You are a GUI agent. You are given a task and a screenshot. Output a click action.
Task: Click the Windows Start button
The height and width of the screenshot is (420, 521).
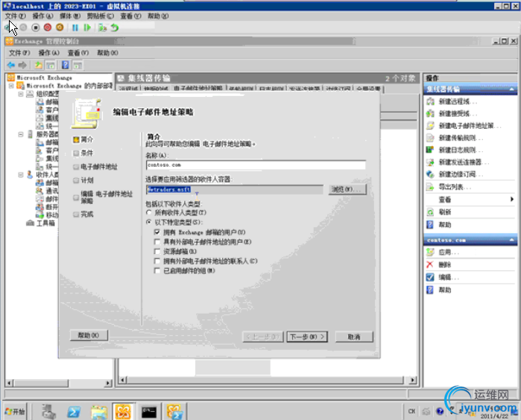15,412
